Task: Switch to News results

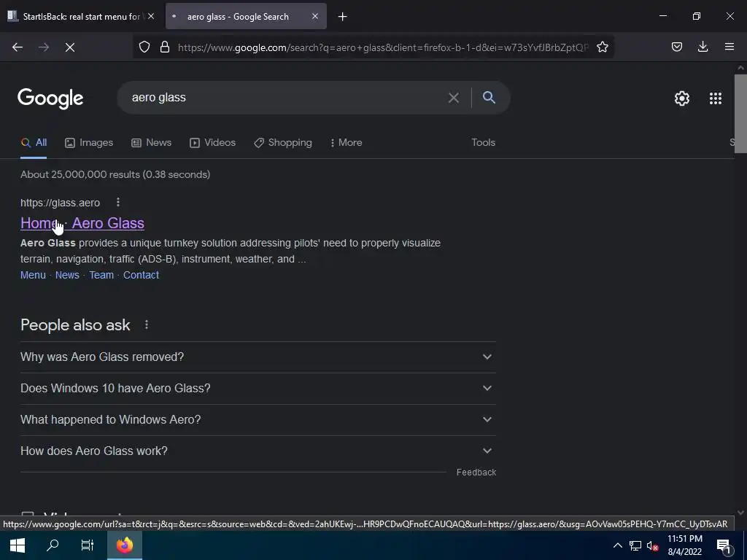Action: coord(152,142)
